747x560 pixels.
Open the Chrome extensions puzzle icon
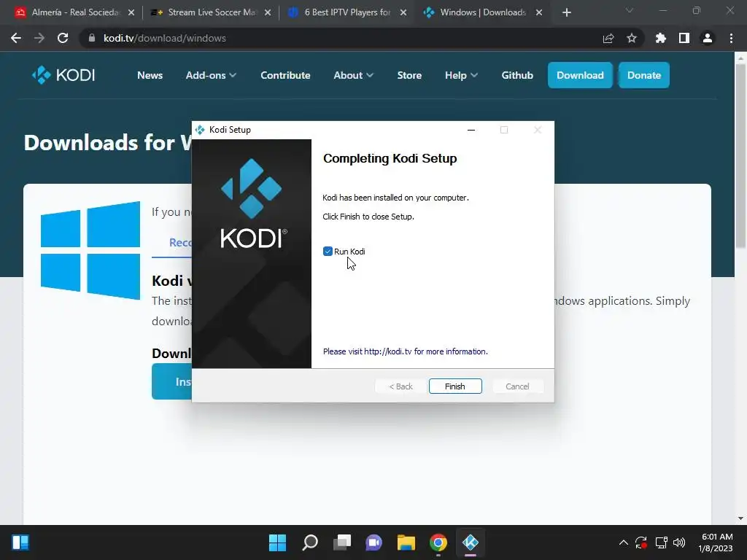[x=660, y=38]
